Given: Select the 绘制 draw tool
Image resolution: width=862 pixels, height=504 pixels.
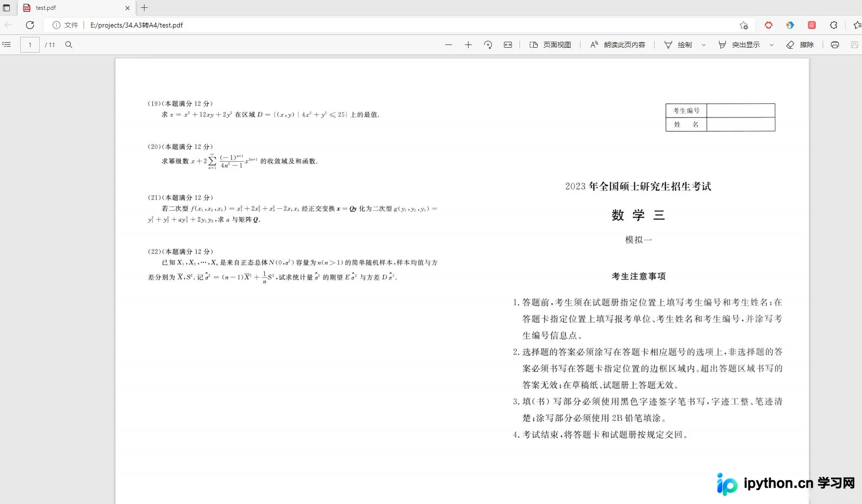Looking at the screenshot, I should (x=678, y=45).
